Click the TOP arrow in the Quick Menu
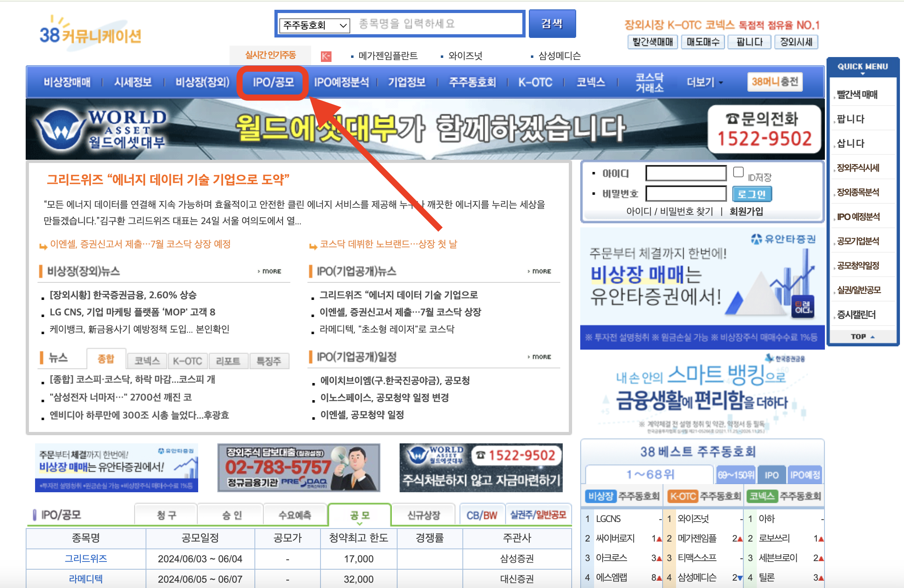The height and width of the screenshot is (588, 904). click(862, 337)
